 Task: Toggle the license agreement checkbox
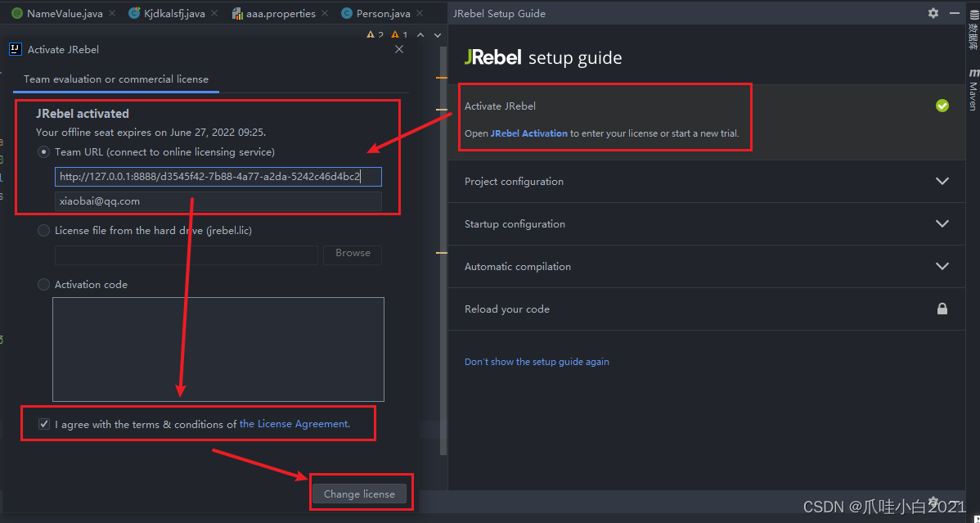coord(43,424)
